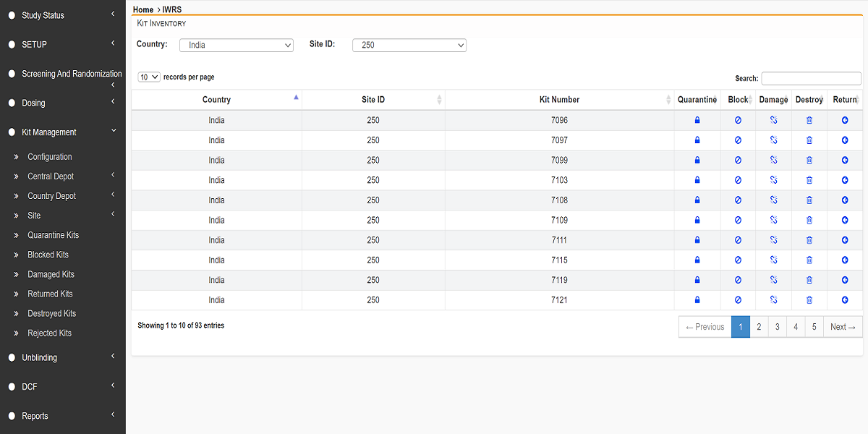This screenshot has height=434, width=868.
Task: Destroy kit 7097 with trash icon
Action: tap(809, 140)
